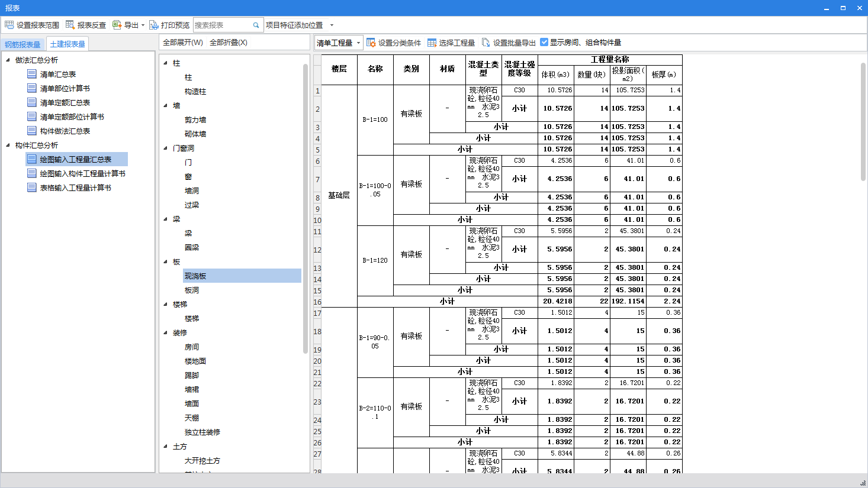Click the 清单部位计算书 report icon
Screen dimensions: 868x488
[32, 88]
